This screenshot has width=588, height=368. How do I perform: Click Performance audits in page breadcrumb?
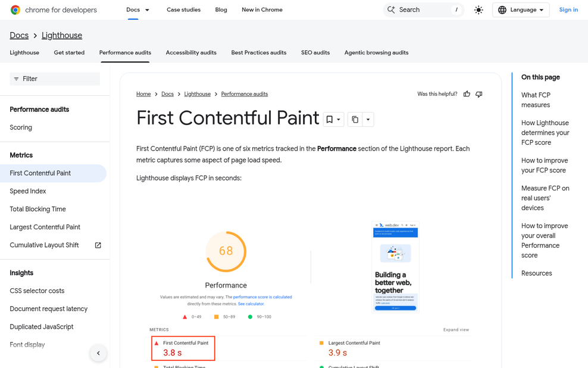click(245, 93)
